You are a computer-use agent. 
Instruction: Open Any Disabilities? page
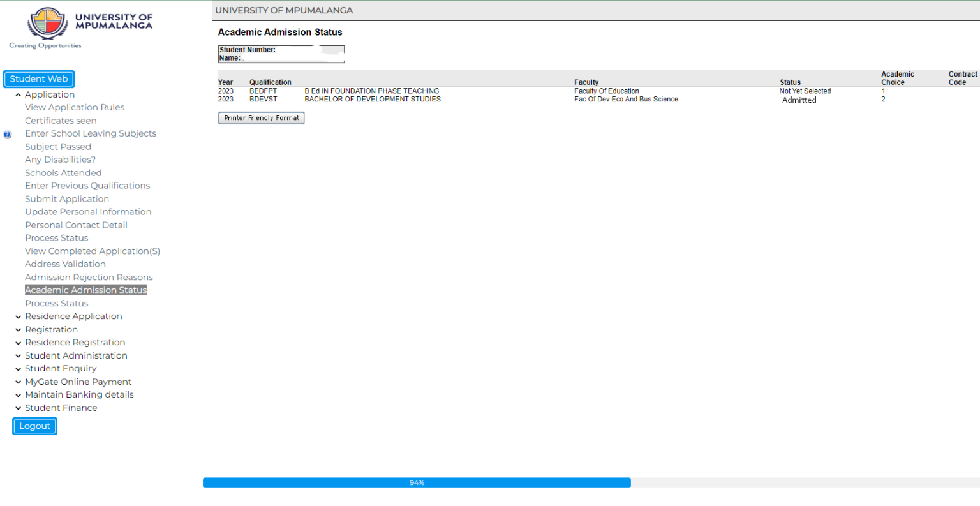point(60,160)
